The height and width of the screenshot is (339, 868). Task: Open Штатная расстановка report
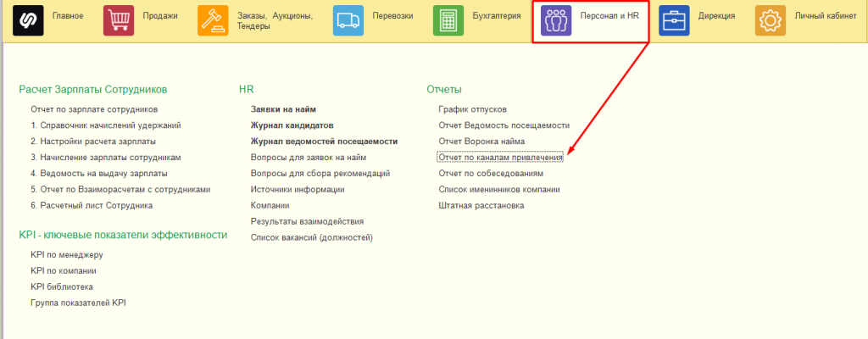click(x=481, y=205)
